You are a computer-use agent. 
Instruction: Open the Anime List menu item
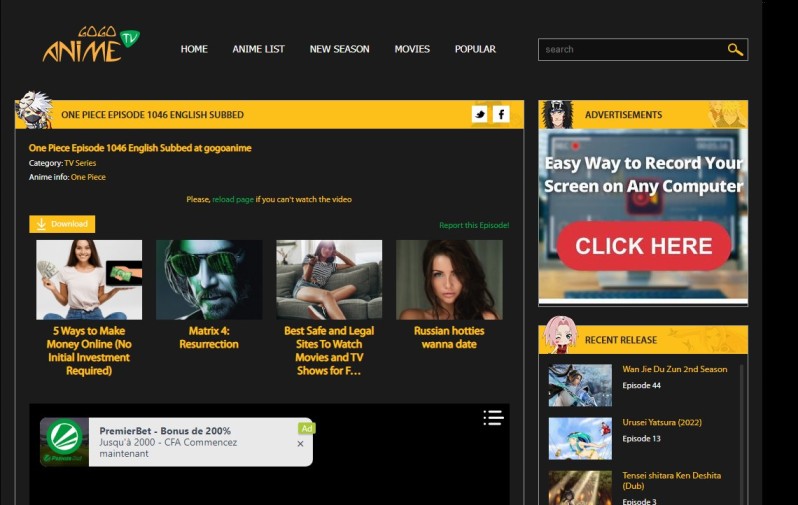pos(259,49)
